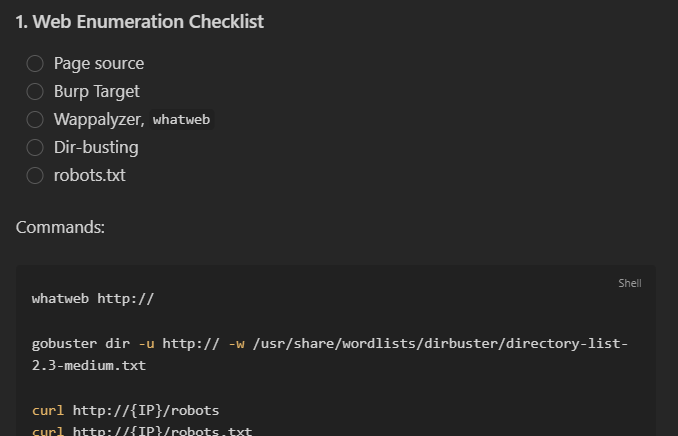Tick the Burp Target checkbox

click(35, 92)
